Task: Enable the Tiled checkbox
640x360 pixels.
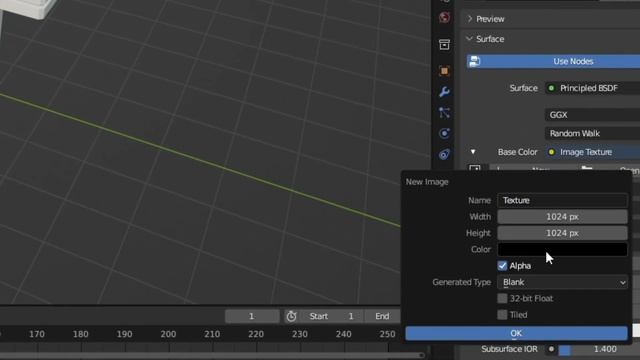Action: coord(502,315)
